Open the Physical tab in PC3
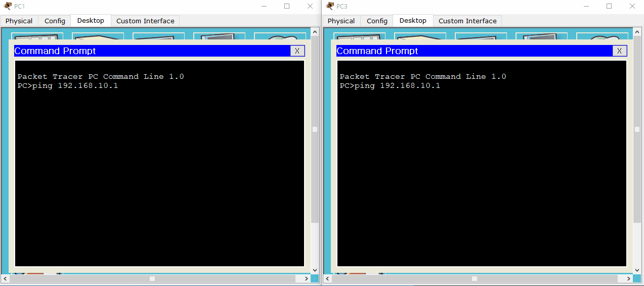This screenshot has width=644, height=286. (x=341, y=21)
